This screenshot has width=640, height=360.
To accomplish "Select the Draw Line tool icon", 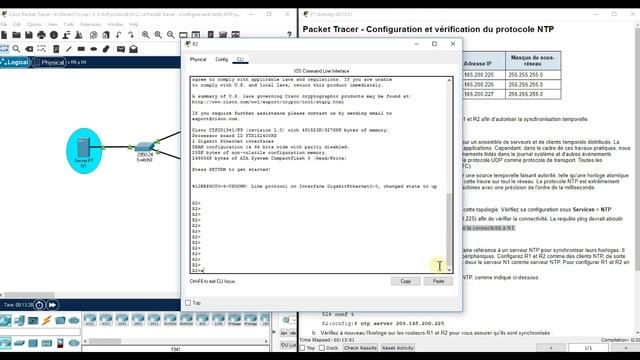I will [69, 49].
